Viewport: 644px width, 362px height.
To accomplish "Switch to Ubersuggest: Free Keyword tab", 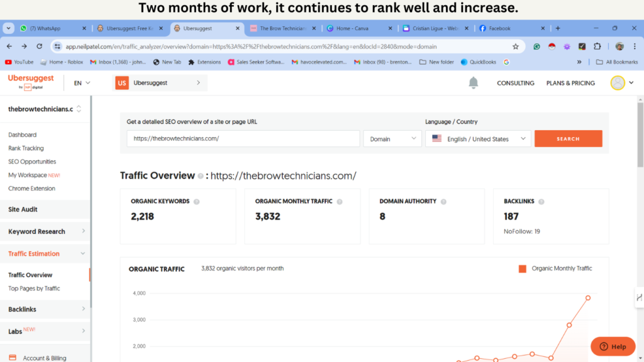I will click(x=130, y=28).
